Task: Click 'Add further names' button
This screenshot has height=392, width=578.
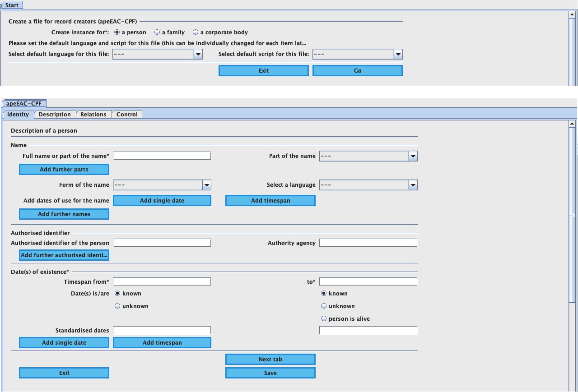Action: [x=64, y=214]
